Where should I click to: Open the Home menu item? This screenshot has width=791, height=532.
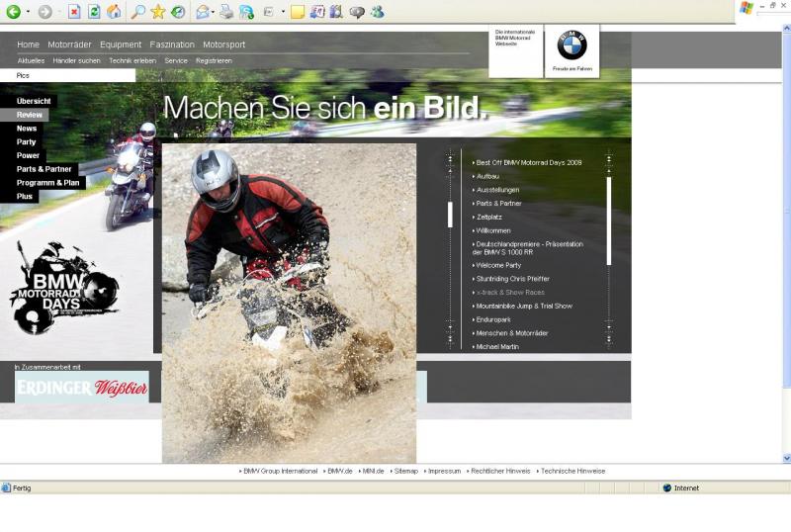click(29, 44)
